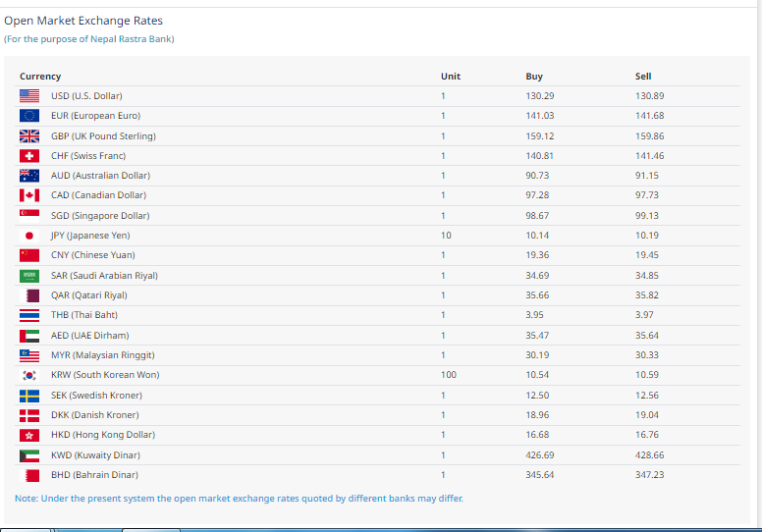Click the BHD sell rate 347.23

click(x=649, y=475)
